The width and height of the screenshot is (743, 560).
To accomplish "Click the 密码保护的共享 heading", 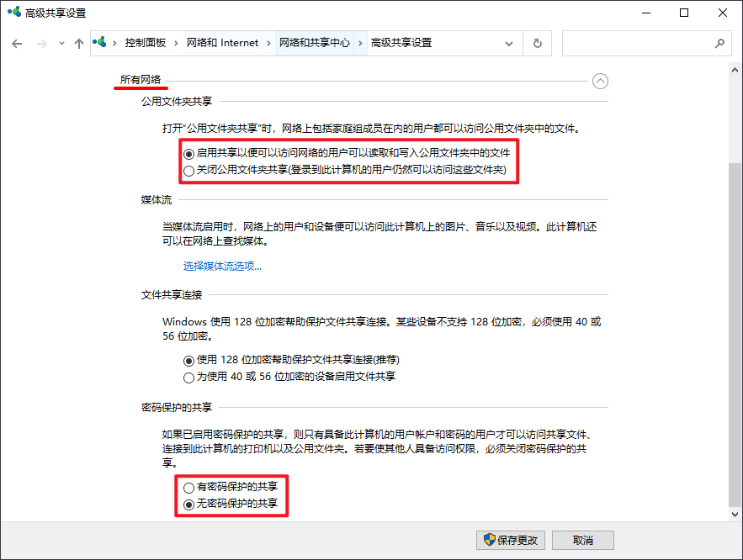I will (176, 408).
